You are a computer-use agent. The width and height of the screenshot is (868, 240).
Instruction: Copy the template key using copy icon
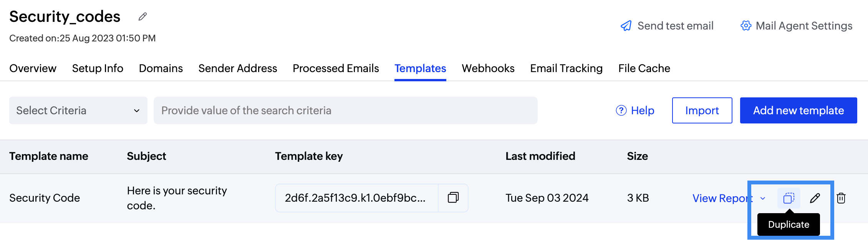tap(454, 198)
